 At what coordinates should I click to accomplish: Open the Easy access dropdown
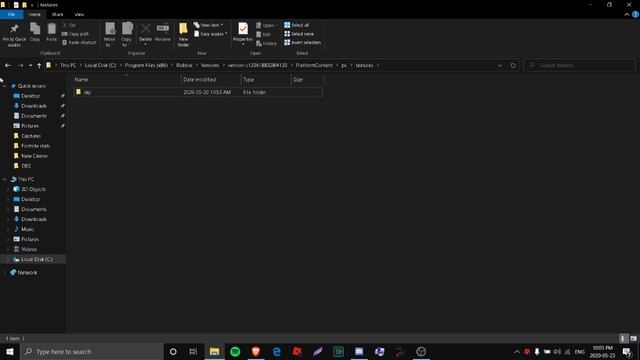(211, 34)
